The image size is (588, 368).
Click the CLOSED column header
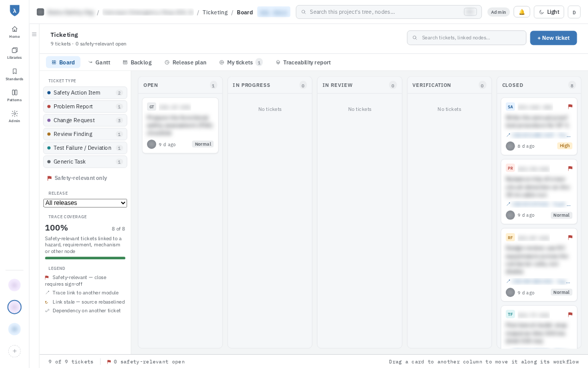[x=539, y=85]
